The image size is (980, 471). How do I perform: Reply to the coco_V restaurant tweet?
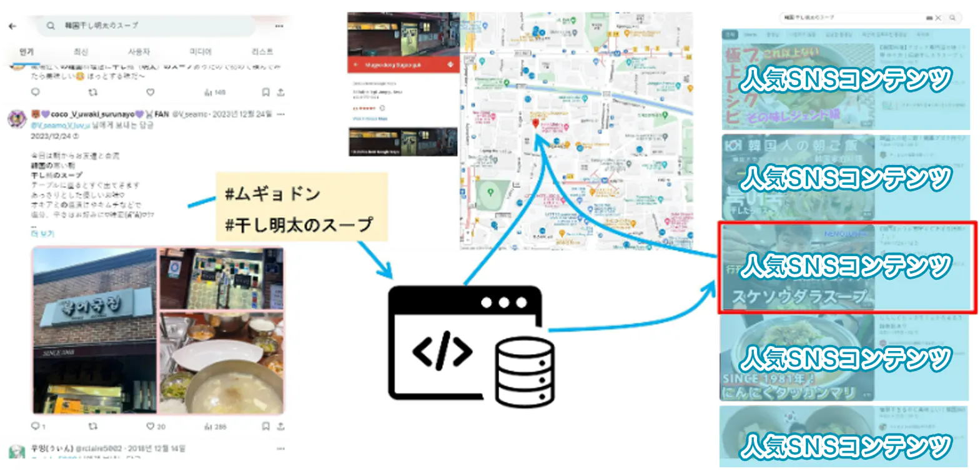point(35,426)
